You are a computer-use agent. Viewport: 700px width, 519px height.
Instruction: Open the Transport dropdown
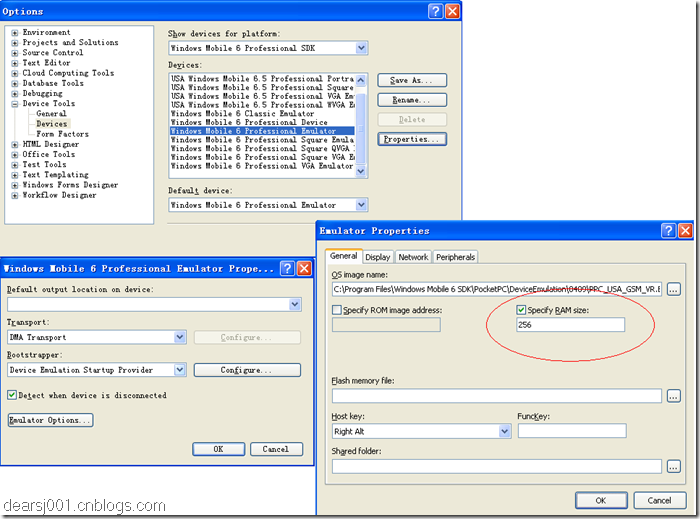tap(180, 337)
